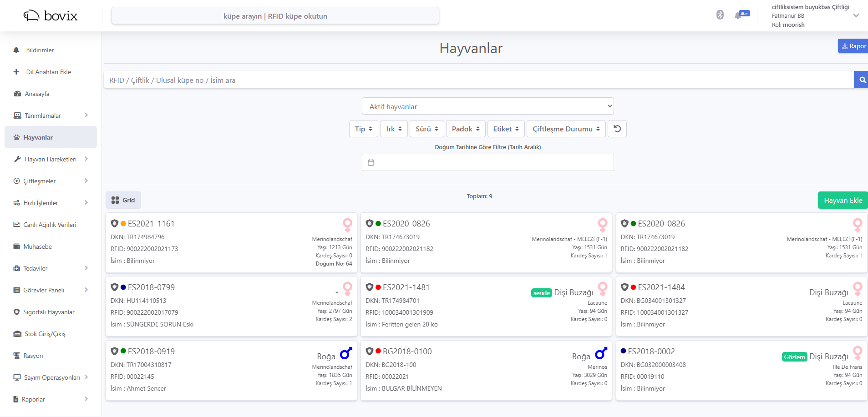Click the dark blue status dot on ES2018-0799

(x=123, y=287)
